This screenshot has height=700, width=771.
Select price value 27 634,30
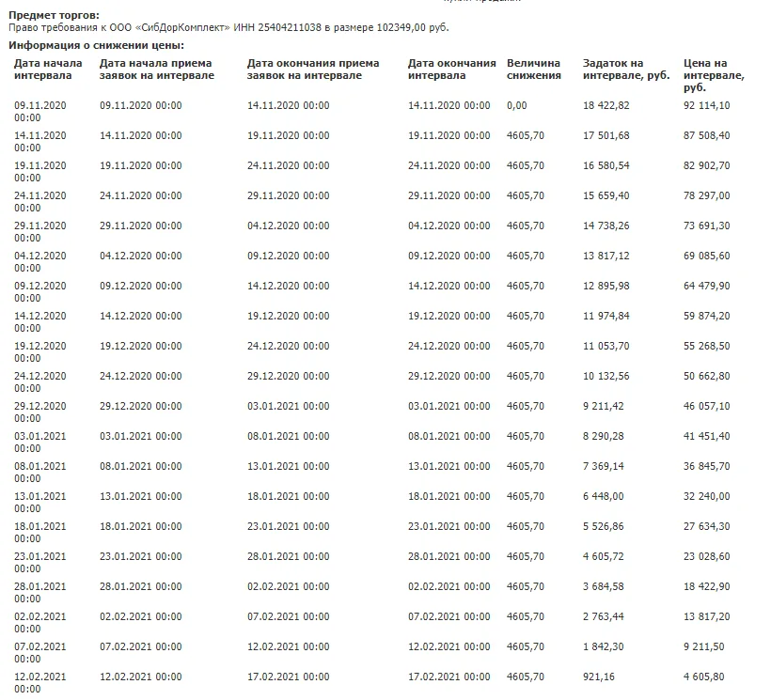706,526
